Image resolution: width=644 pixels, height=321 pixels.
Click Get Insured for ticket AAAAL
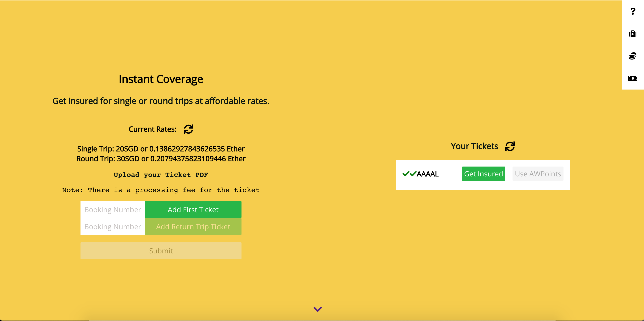pos(483,174)
